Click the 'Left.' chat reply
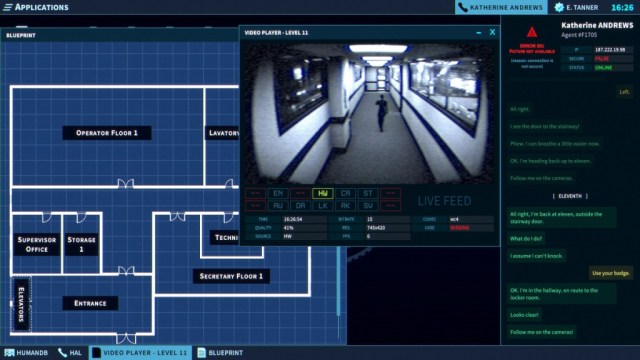 624,92
